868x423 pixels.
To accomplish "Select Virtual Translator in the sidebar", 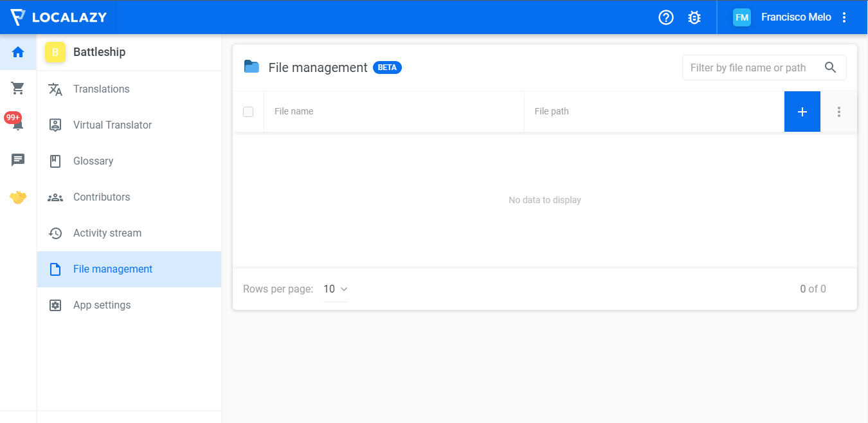I will click(113, 125).
